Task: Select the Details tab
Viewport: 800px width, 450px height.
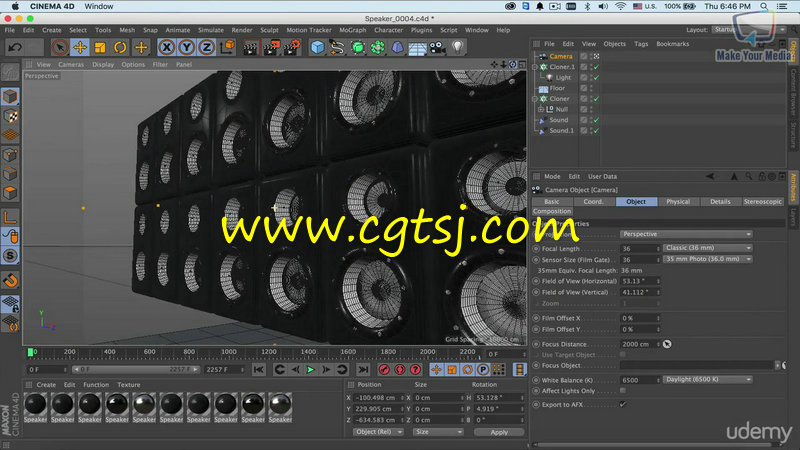Action: click(x=720, y=202)
